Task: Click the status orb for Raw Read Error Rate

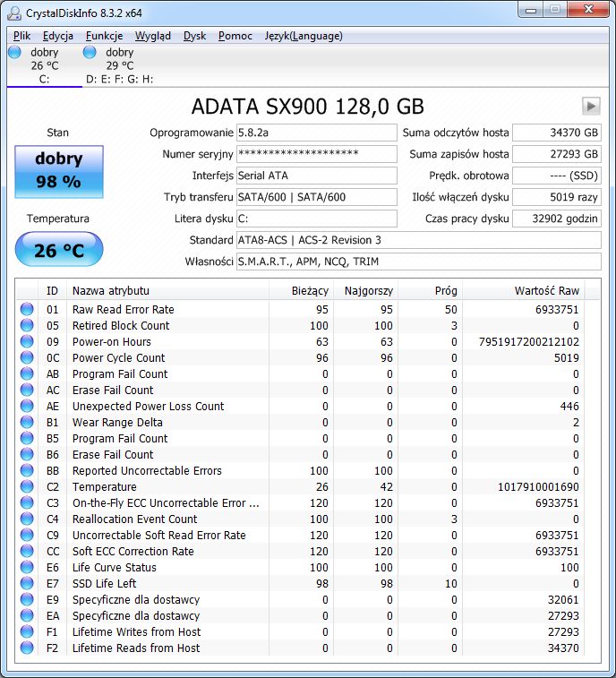Action: click(27, 309)
